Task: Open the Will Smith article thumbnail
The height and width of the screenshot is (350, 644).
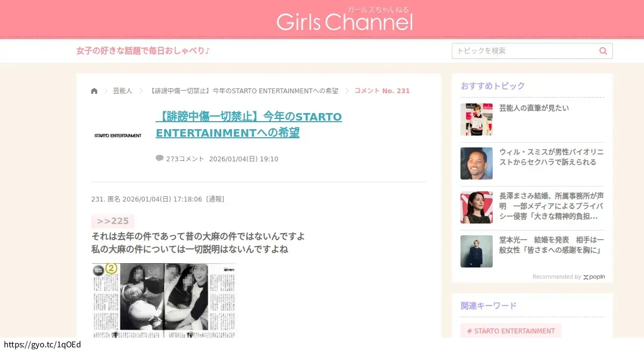Action: [x=477, y=163]
